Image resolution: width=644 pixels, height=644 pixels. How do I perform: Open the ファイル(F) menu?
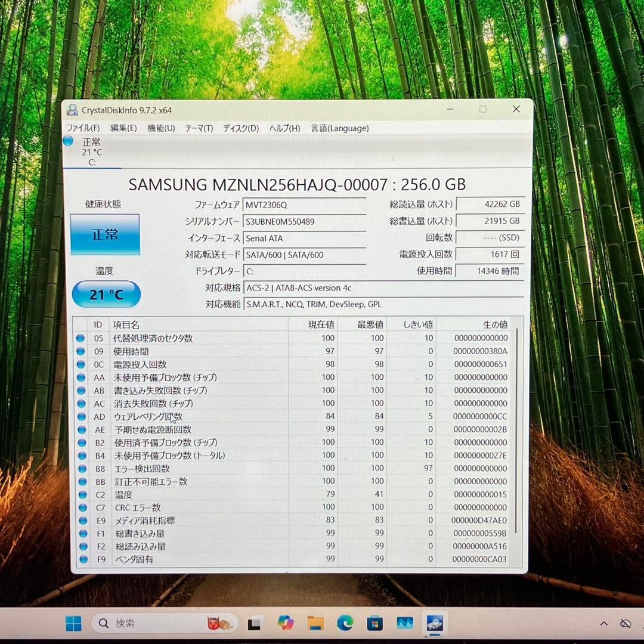pos(83,128)
